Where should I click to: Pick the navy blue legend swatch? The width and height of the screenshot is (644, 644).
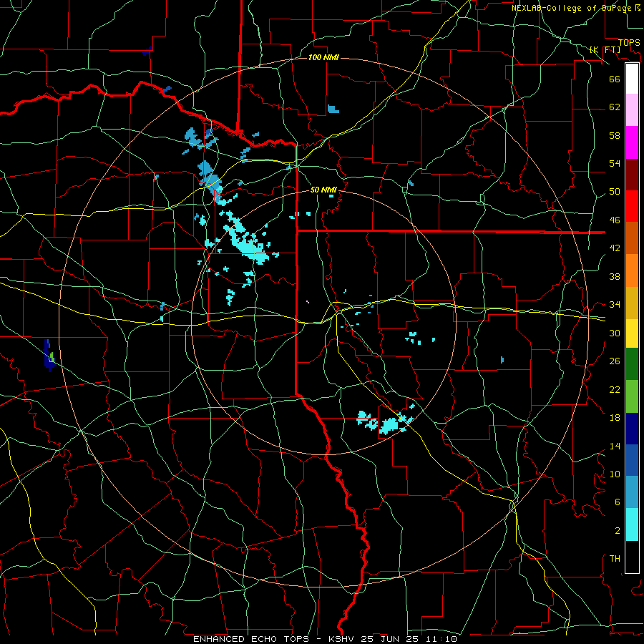pos(632,429)
